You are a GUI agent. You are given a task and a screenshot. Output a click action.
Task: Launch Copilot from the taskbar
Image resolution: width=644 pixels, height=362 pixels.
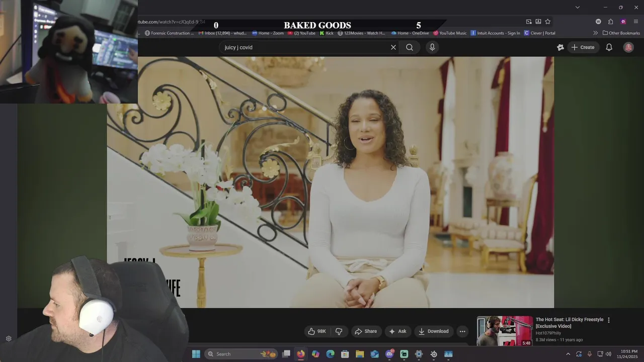click(315, 354)
